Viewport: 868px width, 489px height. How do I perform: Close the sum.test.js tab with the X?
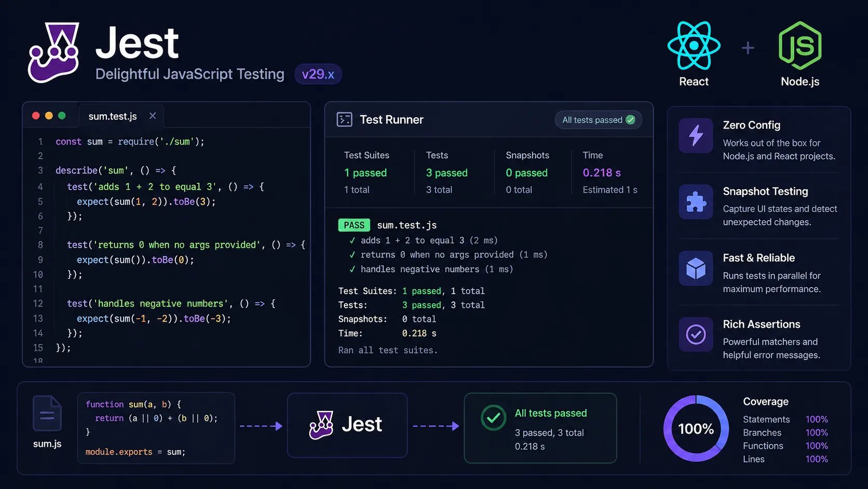click(x=152, y=115)
